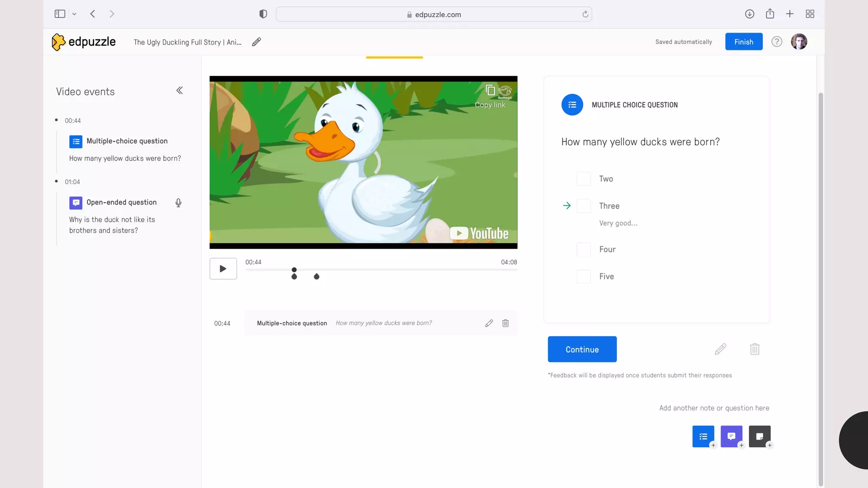Open the Safari sidebar dropdown chevron

pyautogui.click(x=74, y=14)
